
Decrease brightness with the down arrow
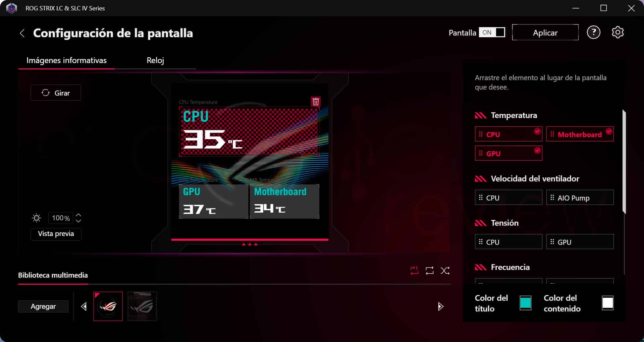pos(78,221)
